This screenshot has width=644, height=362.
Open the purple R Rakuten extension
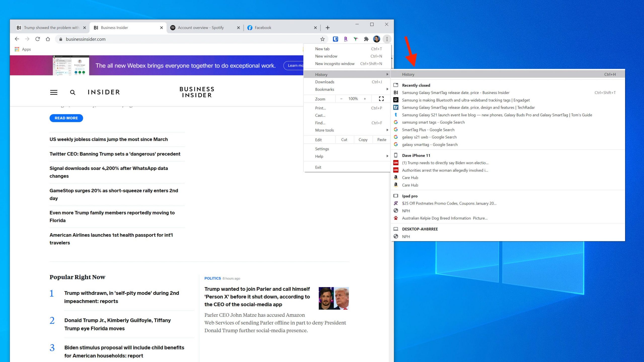[346, 39]
